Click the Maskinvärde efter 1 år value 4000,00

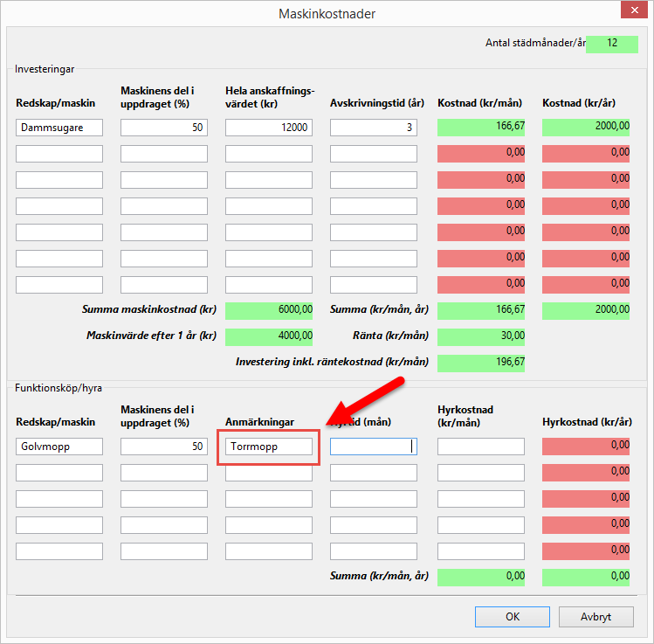pos(268,336)
